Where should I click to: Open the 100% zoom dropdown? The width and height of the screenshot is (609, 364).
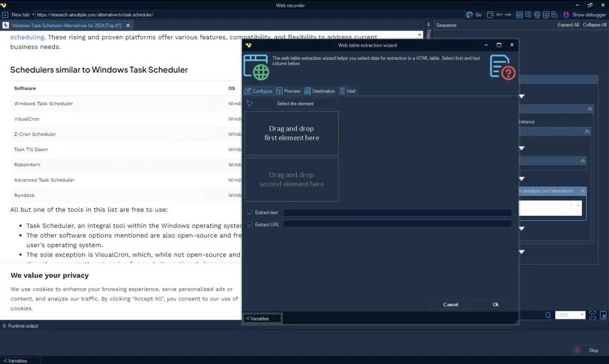570,315
